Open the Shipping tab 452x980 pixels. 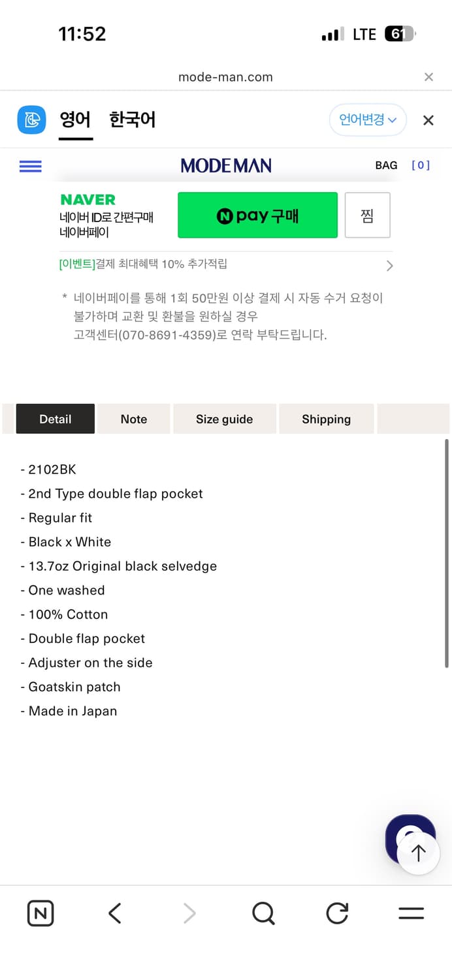326,418
